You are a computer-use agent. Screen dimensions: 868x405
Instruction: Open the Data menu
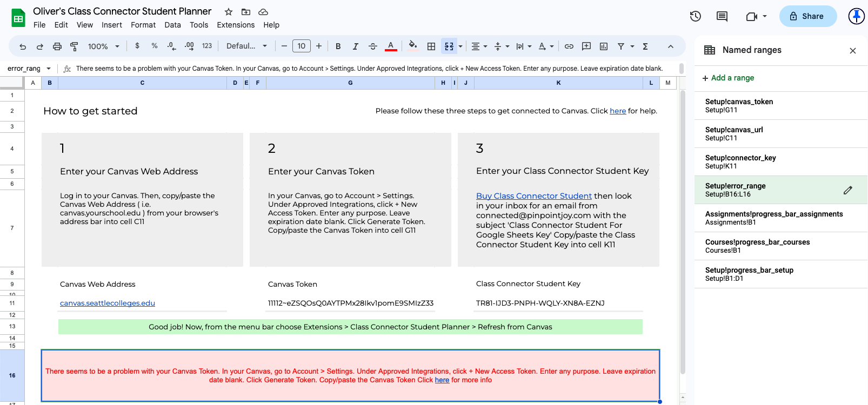[173, 25]
